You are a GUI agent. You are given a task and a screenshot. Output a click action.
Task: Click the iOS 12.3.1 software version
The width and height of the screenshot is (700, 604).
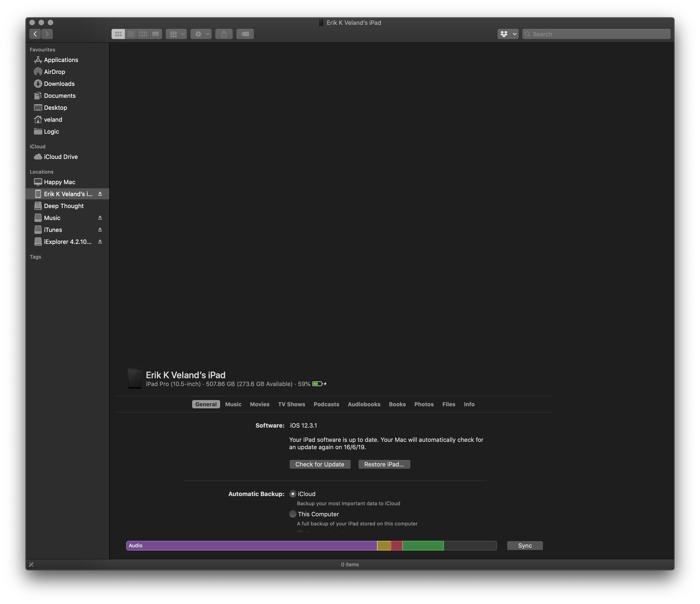tap(303, 426)
